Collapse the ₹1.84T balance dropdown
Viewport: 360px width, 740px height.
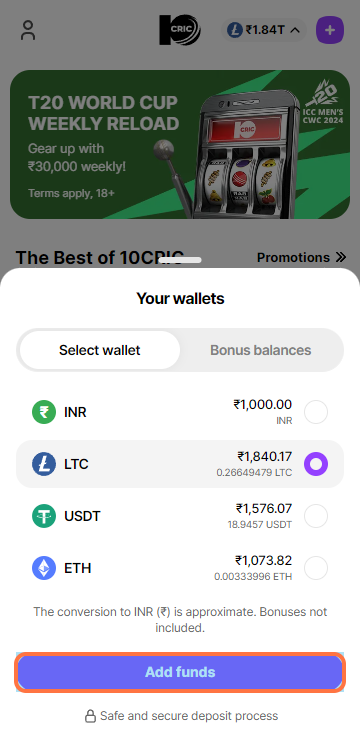264,30
